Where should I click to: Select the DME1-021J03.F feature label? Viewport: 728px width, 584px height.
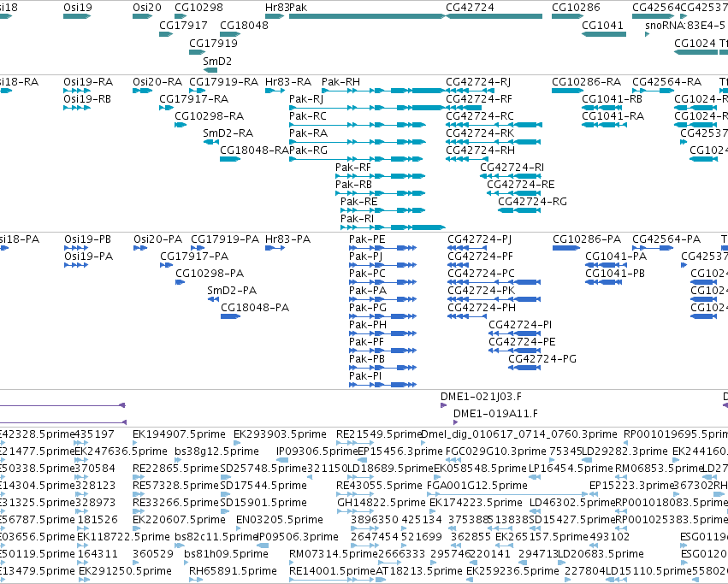481,397
